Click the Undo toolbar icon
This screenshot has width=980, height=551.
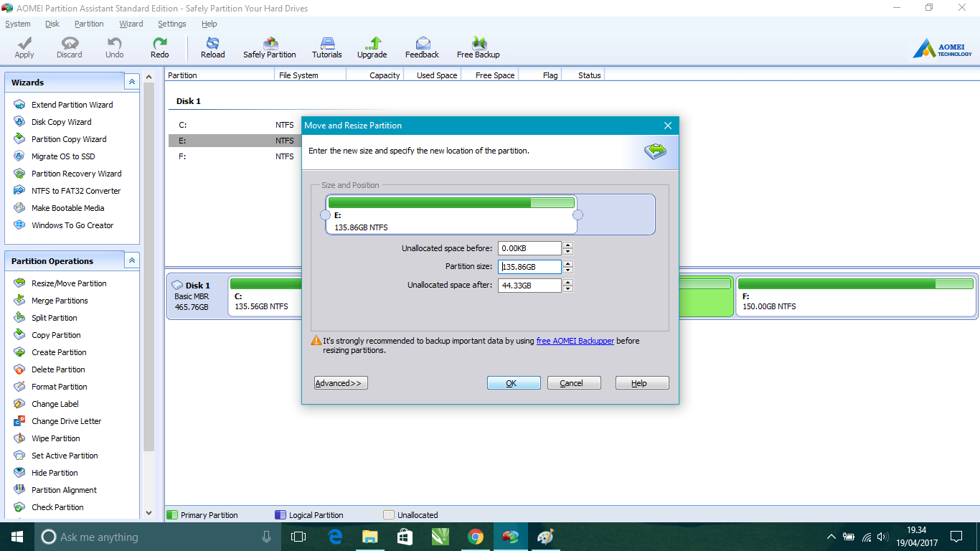pos(115,48)
